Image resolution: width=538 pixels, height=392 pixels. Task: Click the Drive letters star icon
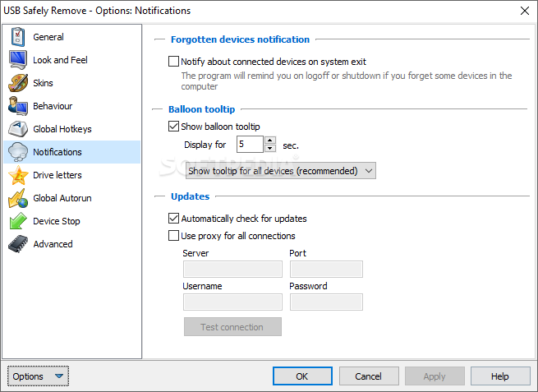point(18,175)
